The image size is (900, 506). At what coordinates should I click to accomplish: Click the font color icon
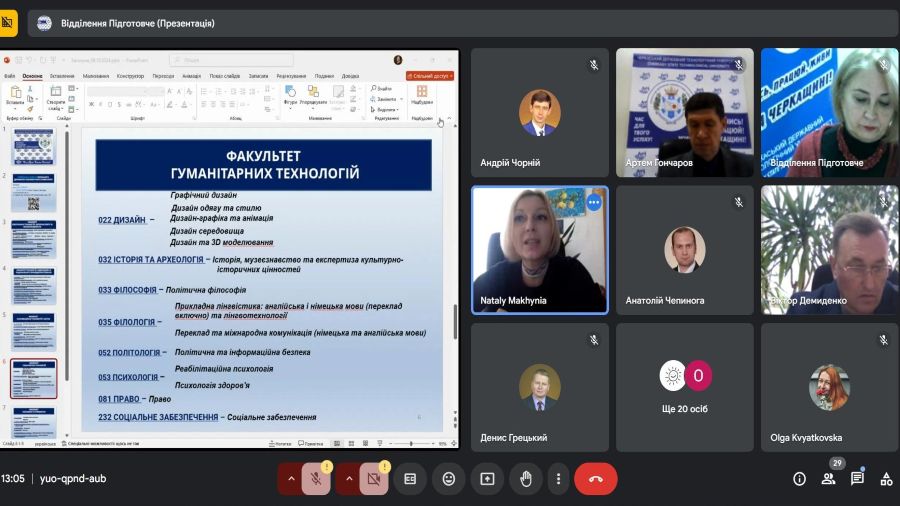(184, 104)
